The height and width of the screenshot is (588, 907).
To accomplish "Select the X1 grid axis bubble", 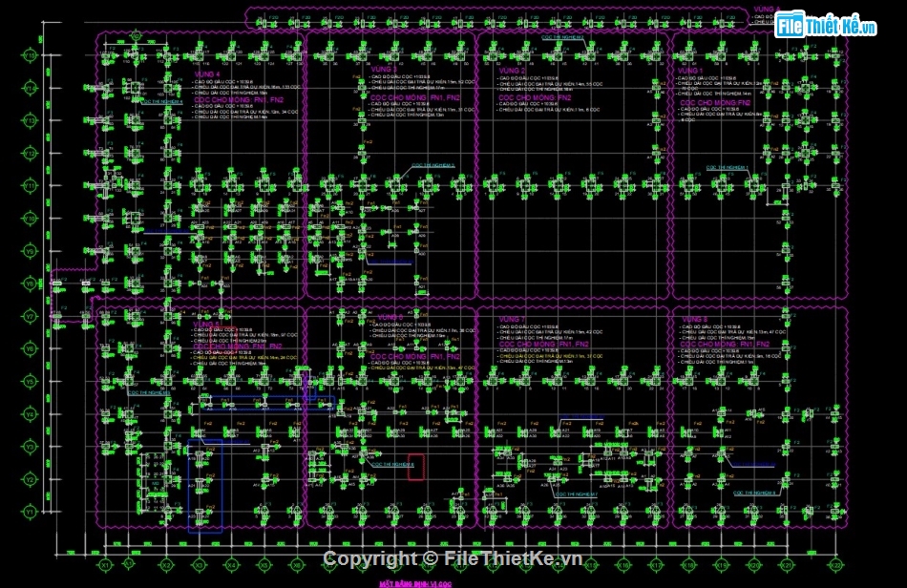I will (x=105, y=565).
